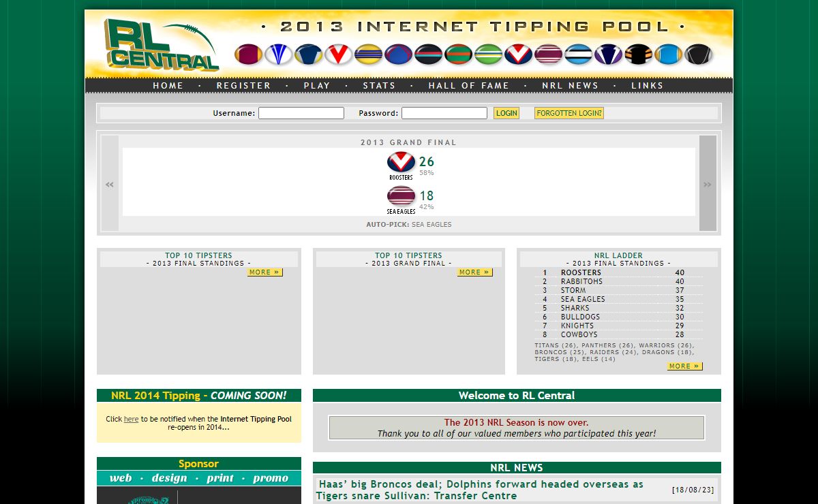Click the news date 18/08/23

coord(693,490)
